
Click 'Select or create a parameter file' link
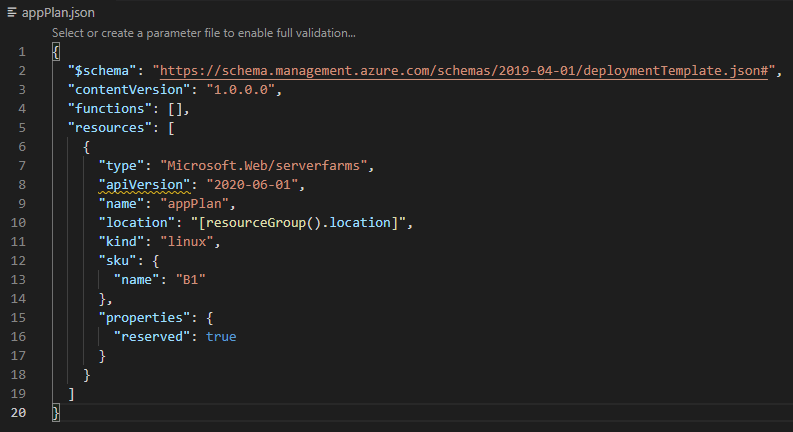pos(203,33)
